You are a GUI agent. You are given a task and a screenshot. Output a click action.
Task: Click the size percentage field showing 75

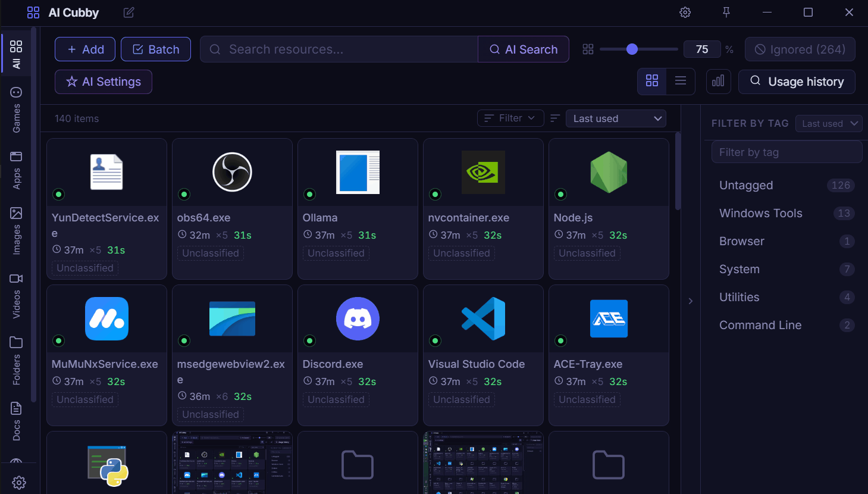(702, 49)
